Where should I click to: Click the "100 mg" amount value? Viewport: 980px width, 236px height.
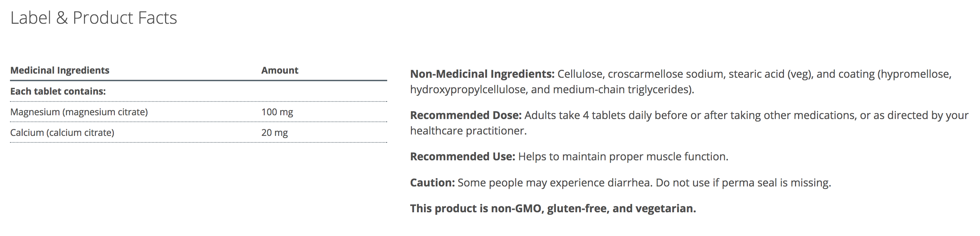tap(277, 112)
